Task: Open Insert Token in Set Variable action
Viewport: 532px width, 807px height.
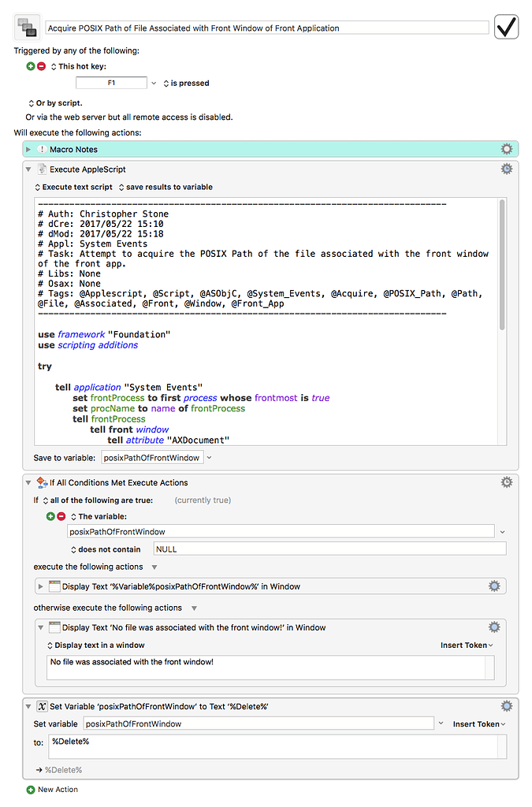Action: click(x=479, y=724)
